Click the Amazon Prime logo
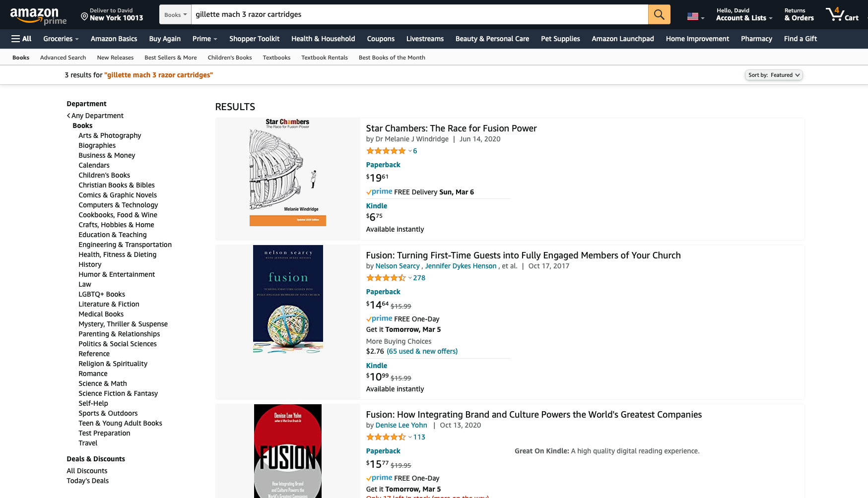This screenshot has width=868, height=498. (x=38, y=15)
